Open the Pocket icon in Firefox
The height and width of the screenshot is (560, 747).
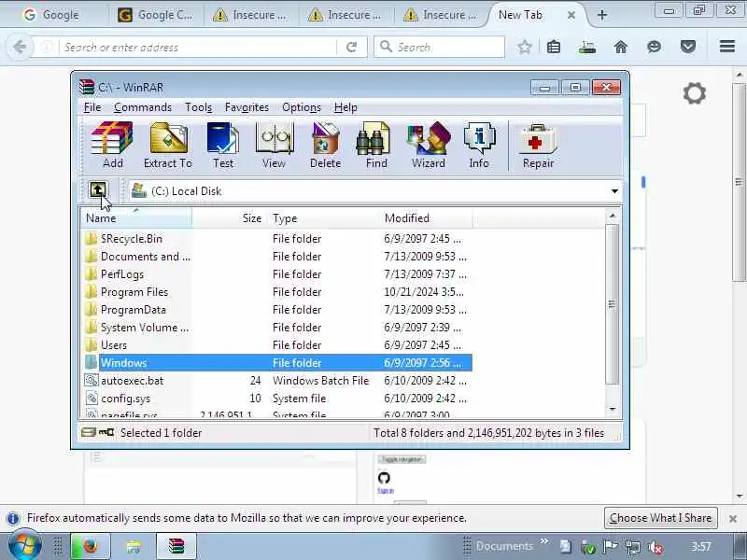688,47
